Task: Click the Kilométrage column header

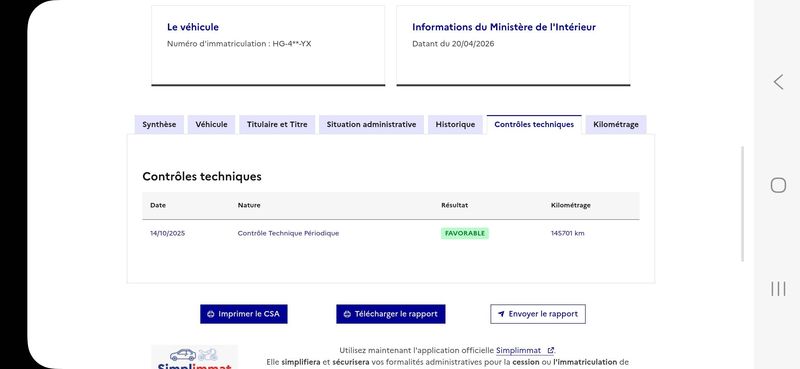Action: 571,205
